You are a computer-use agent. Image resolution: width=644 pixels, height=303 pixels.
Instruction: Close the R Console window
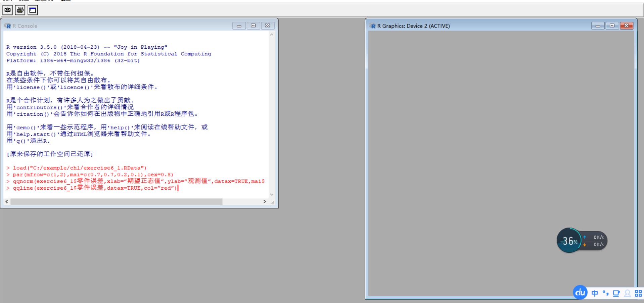pos(268,26)
